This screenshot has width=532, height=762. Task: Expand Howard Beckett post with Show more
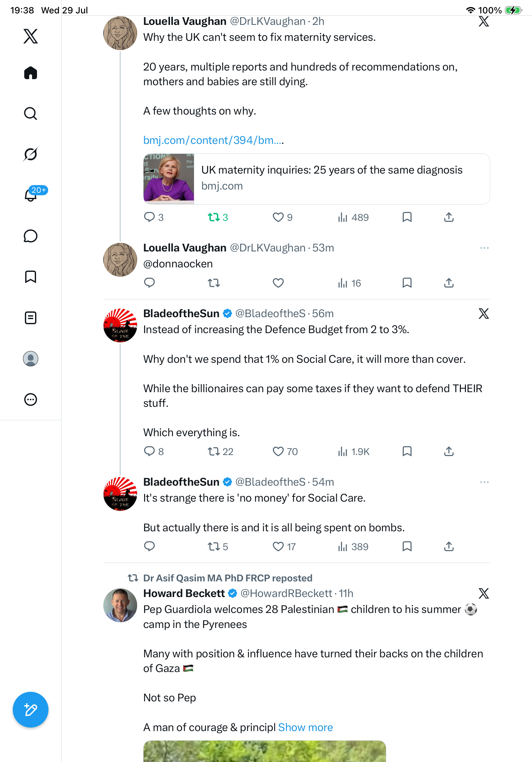tap(306, 727)
